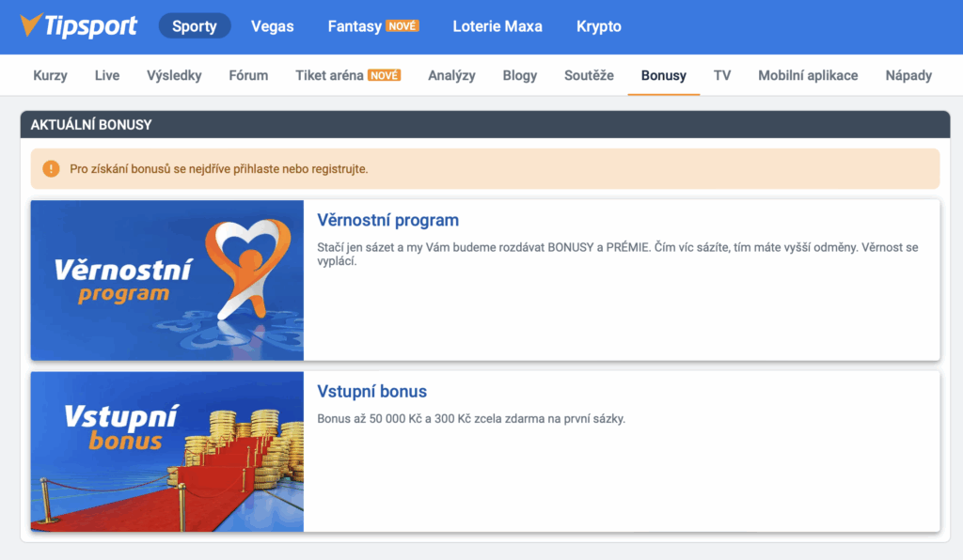Switch to the Live tab
The image size is (963, 560).
click(106, 75)
